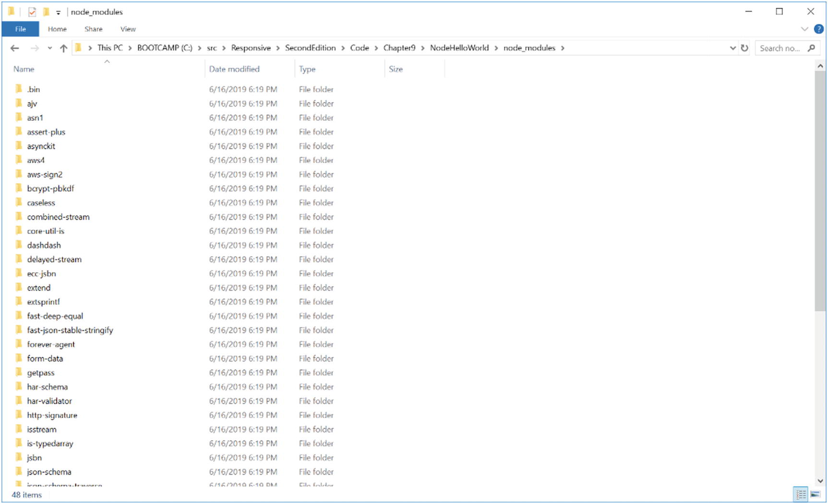Navigate to SecondEdition in the breadcrumb

tap(310, 48)
